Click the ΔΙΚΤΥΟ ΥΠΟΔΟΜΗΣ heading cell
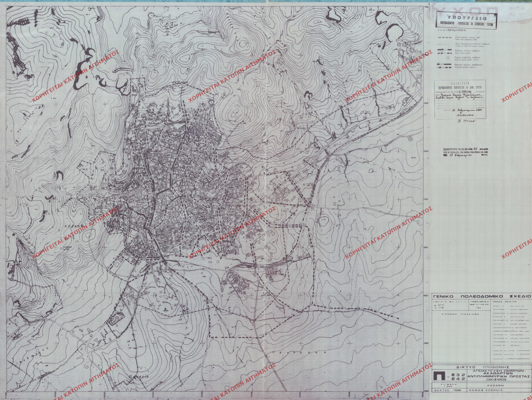 click(482, 367)
